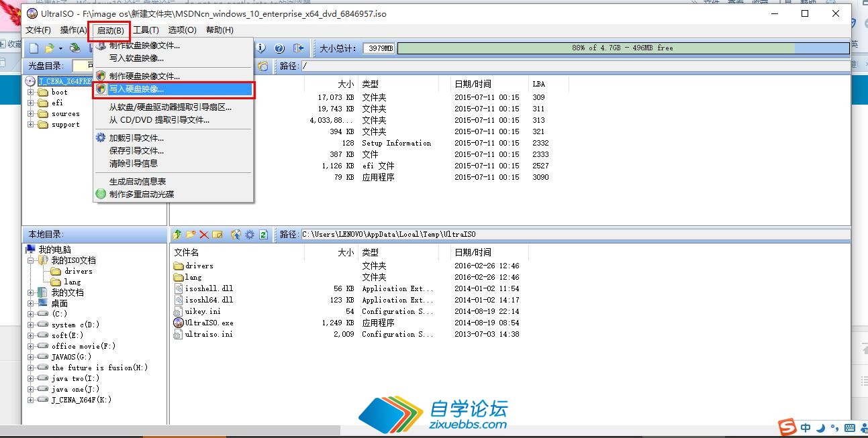Click the image path field showing /

tap(575, 66)
